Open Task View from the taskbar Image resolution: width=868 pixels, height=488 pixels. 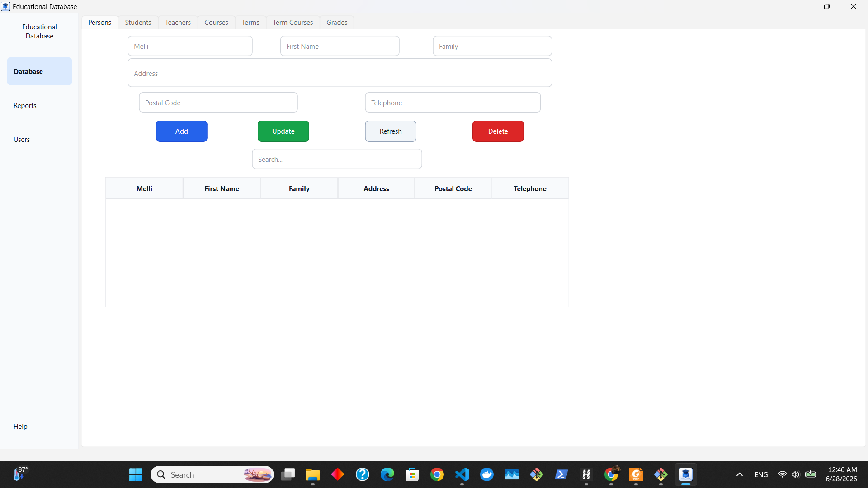[x=288, y=474]
